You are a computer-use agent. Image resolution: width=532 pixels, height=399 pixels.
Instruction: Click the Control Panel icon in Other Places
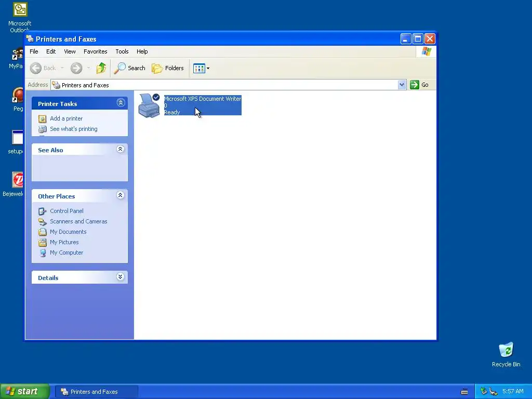(x=43, y=211)
